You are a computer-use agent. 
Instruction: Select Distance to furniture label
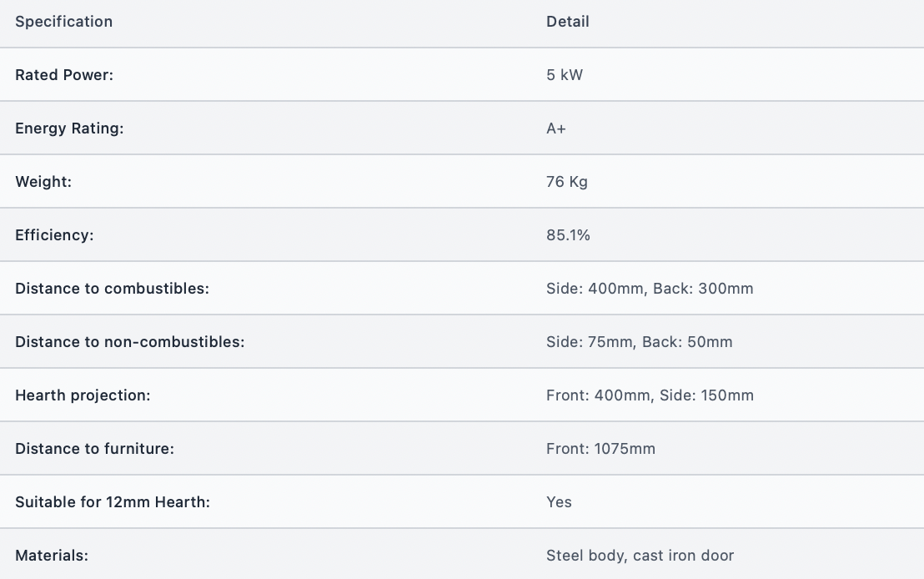[x=94, y=449]
